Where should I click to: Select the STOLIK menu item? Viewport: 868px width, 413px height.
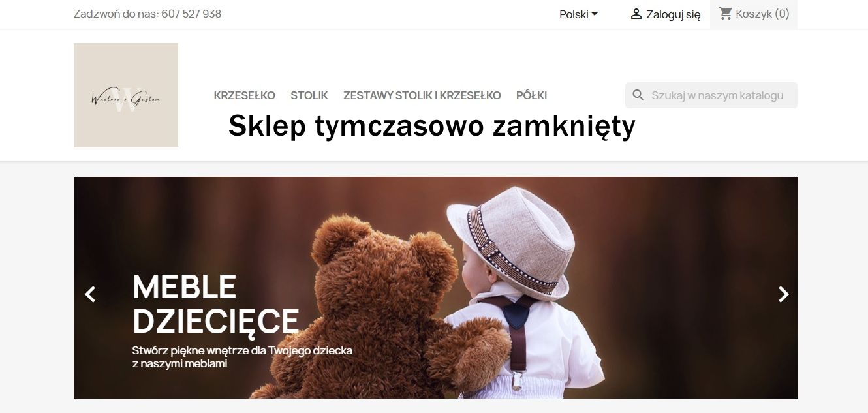coord(309,95)
